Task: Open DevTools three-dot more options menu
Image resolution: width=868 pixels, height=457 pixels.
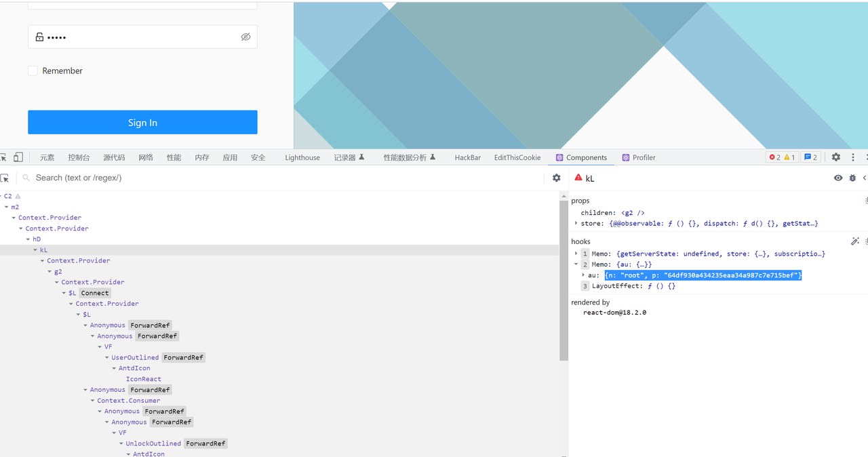Action: (852, 157)
